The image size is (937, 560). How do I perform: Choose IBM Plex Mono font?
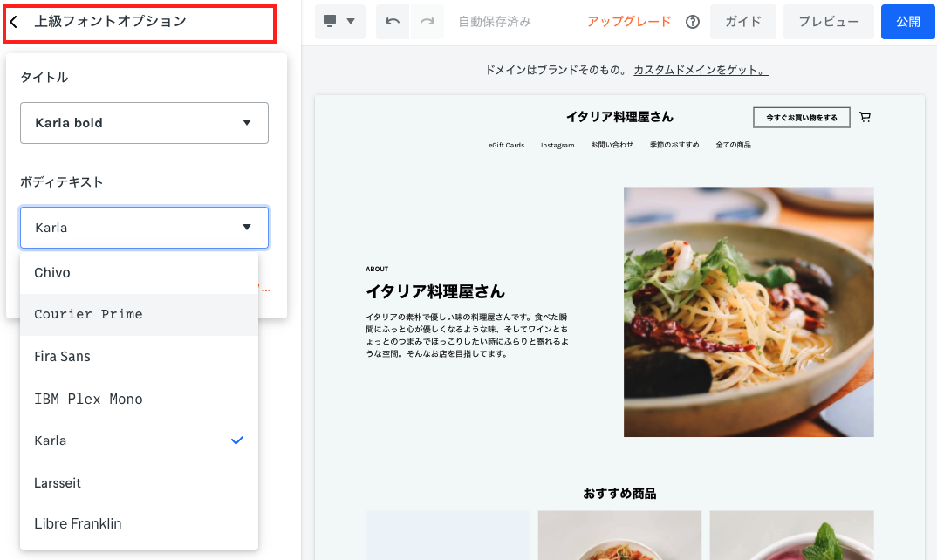pyautogui.click(x=139, y=399)
